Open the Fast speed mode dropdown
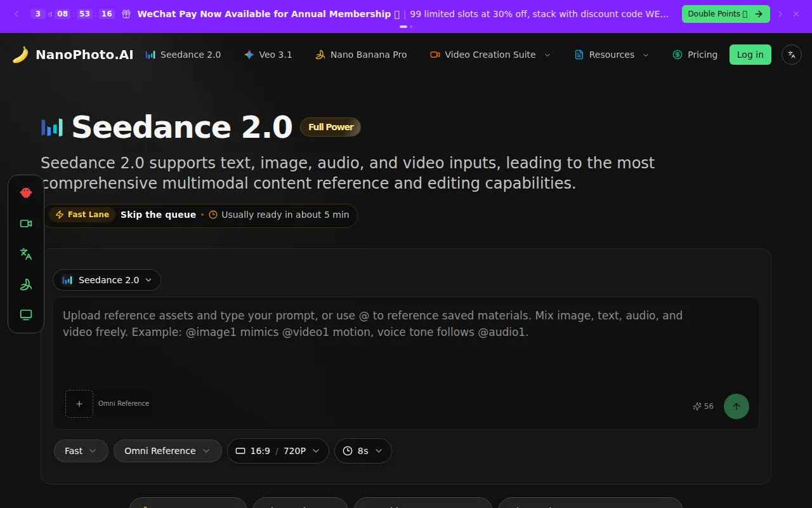The height and width of the screenshot is (508, 812). [x=81, y=451]
